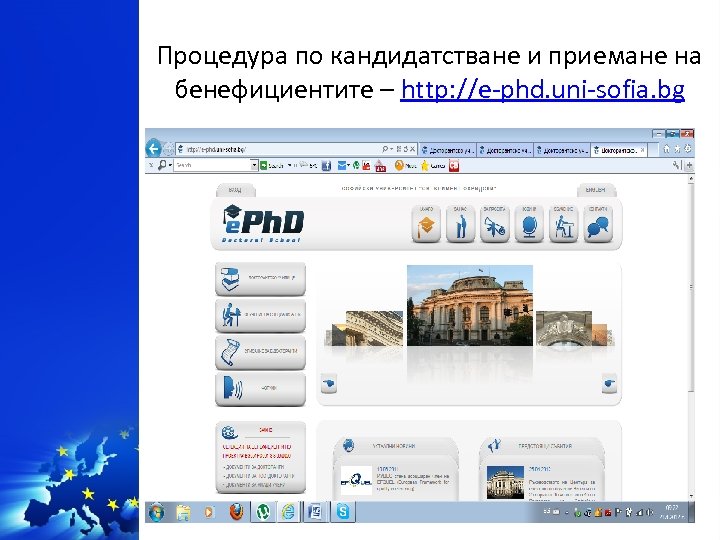Open the speaking head sidebar button

tap(260, 388)
